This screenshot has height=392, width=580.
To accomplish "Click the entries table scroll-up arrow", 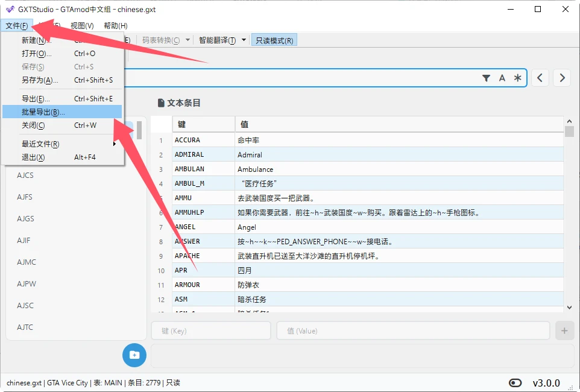I will point(569,121).
